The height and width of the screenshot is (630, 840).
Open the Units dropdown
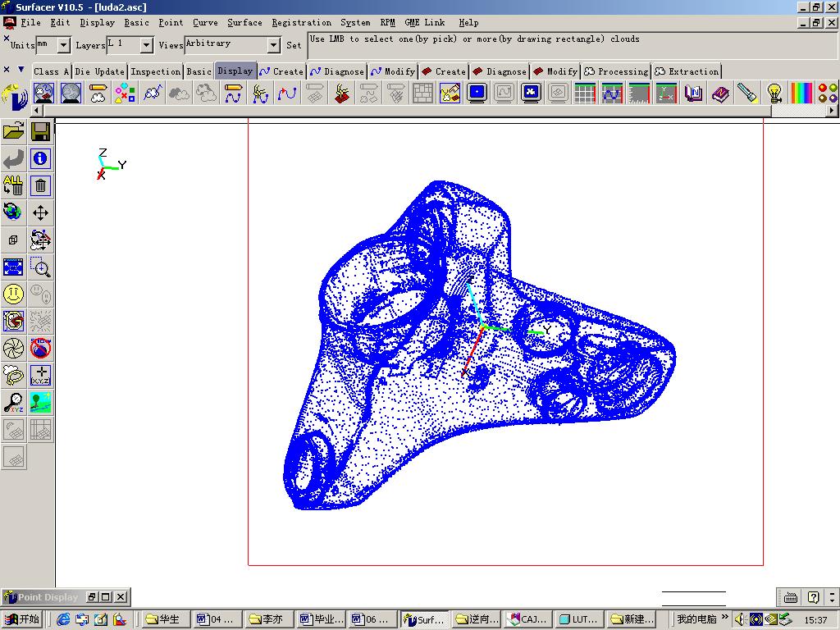(x=63, y=45)
